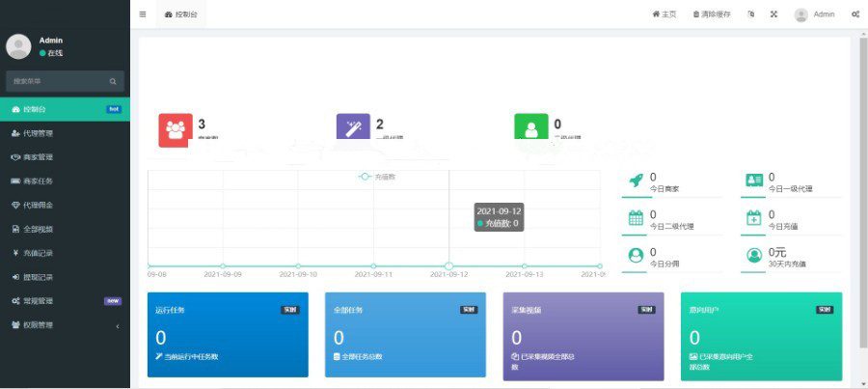Click the page's vertical scrollbar
The width and height of the screenshot is (868, 389).
[861, 193]
